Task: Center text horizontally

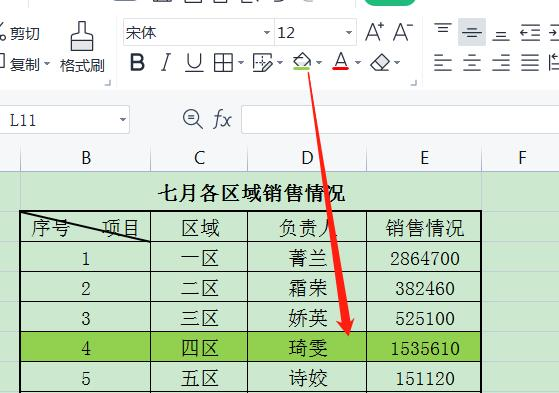Action: coord(472,63)
